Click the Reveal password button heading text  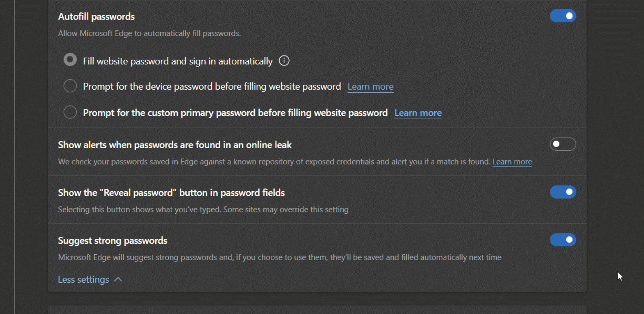tap(171, 193)
